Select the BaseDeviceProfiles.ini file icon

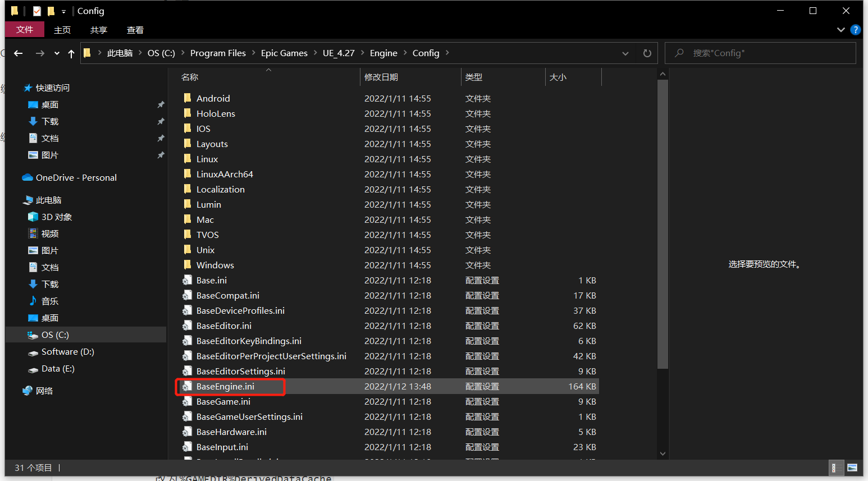coord(188,310)
